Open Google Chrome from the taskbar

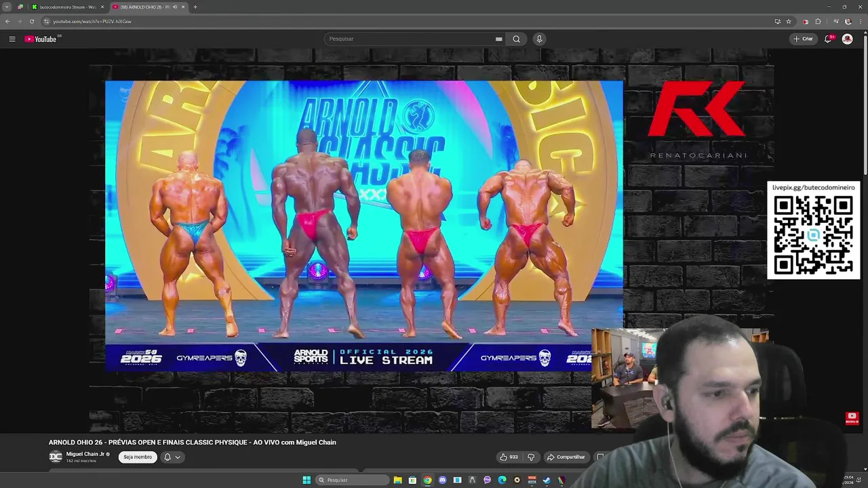[427, 480]
